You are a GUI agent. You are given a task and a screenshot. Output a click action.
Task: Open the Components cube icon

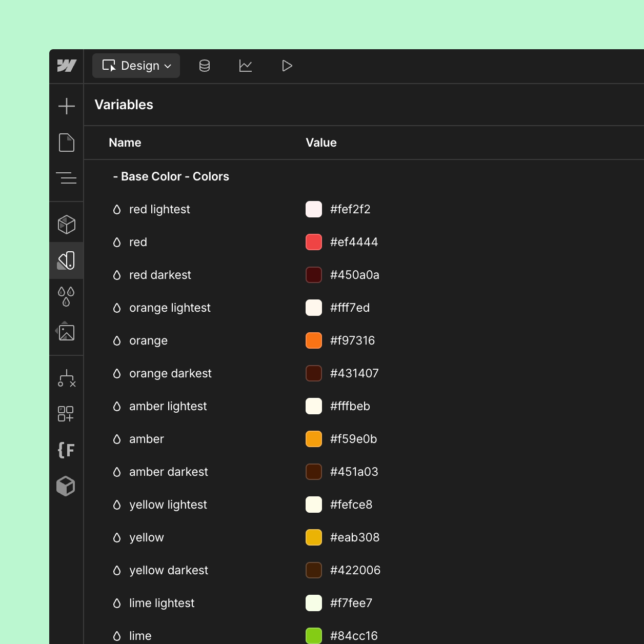pyautogui.click(x=67, y=225)
